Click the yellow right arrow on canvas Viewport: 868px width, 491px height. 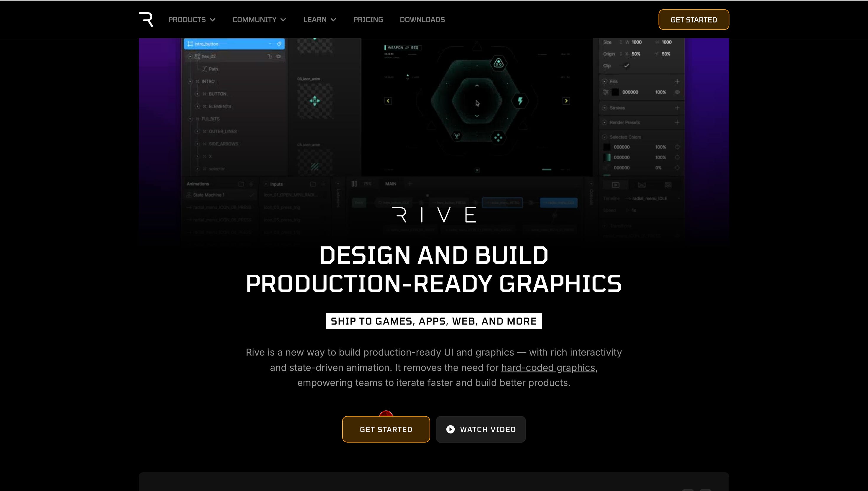(x=566, y=101)
